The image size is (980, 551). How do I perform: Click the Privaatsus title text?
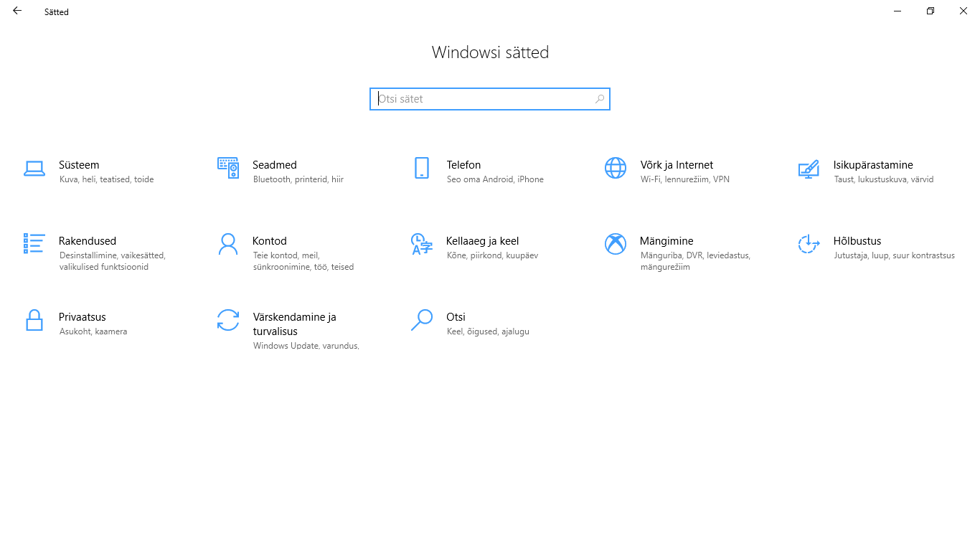tap(83, 317)
